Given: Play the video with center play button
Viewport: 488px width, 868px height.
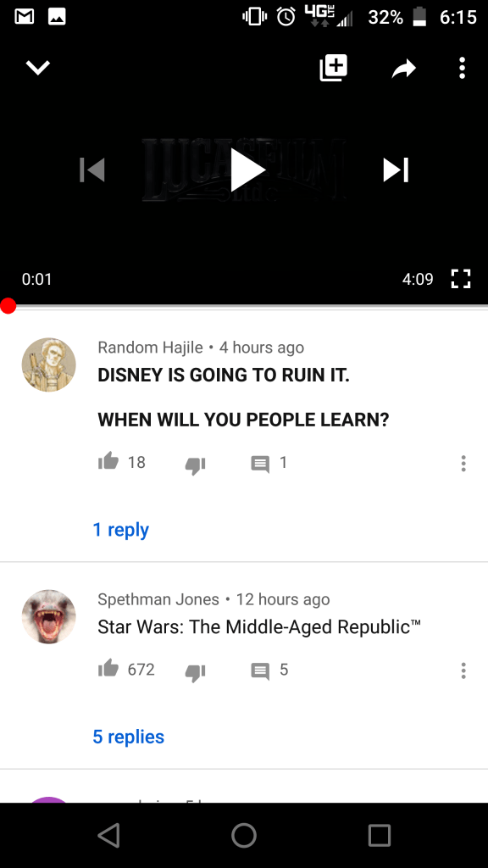Looking at the screenshot, I should pyautogui.click(x=247, y=170).
